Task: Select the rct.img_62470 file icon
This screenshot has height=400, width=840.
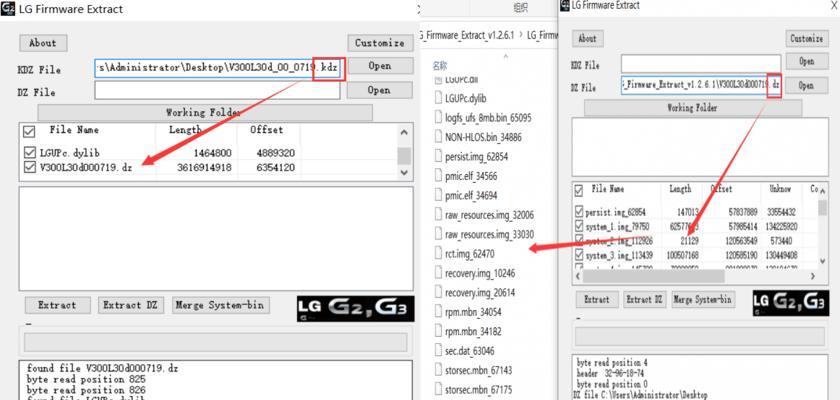Action: 438,254
